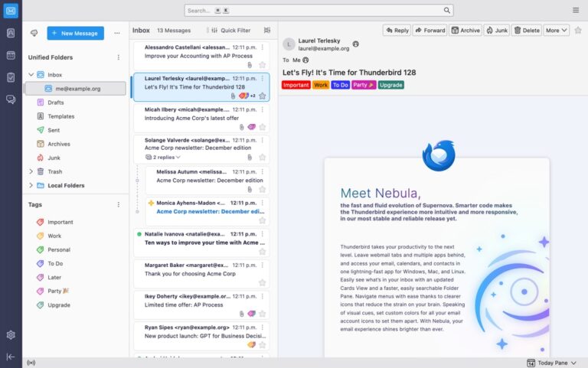Star the Solange Valverde message
Image resolution: width=588 pixels, height=368 pixels.
[x=262, y=158]
